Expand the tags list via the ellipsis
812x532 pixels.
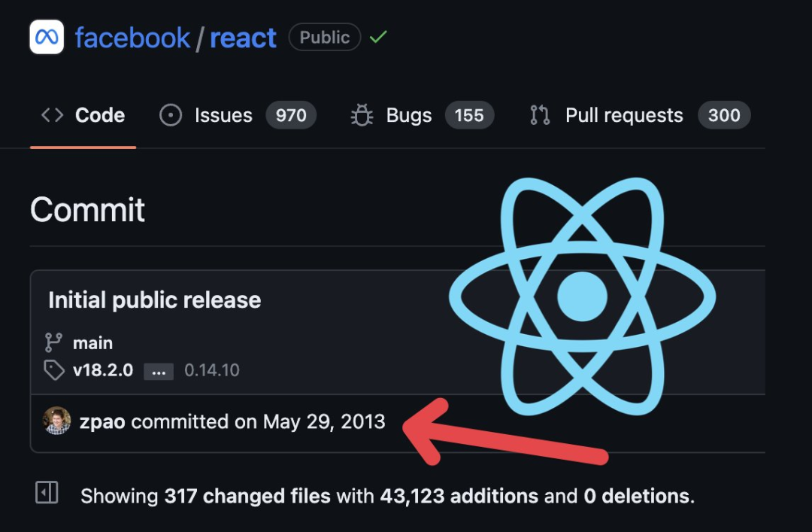pyautogui.click(x=158, y=370)
